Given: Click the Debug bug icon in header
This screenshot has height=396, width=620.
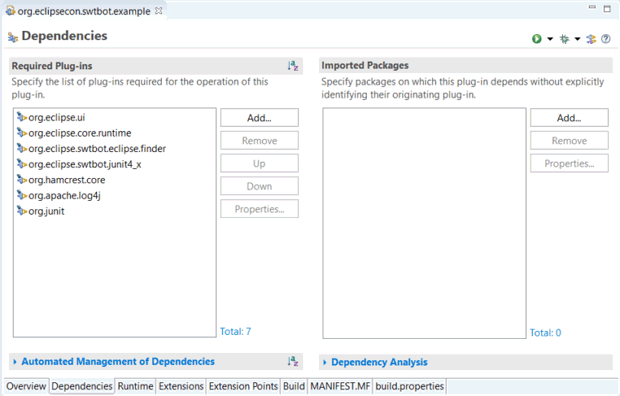Looking at the screenshot, I should [564, 39].
